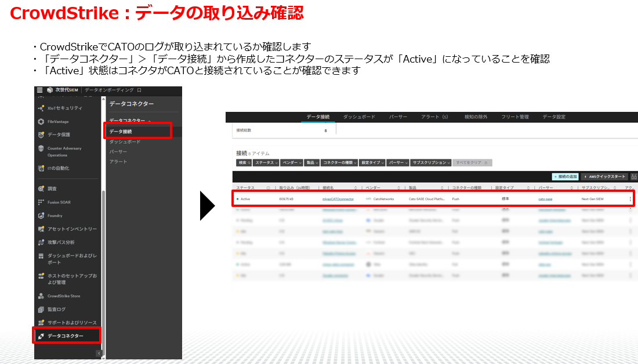The height and width of the screenshot is (364, 638).
Task: Collapse the データコネクター submenu section
Action: click(x=150, y=121)
